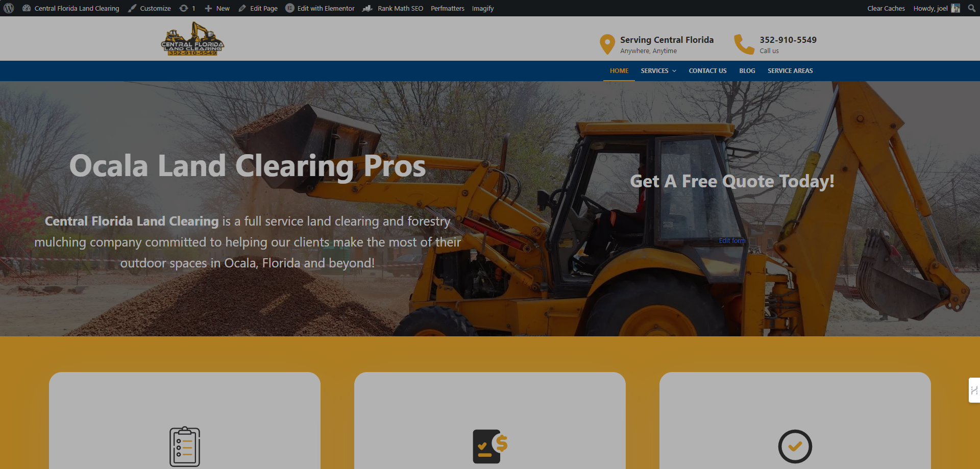Open the Blog menu item
The height and width of the screenshot is (469, 980).
(747, 71)
